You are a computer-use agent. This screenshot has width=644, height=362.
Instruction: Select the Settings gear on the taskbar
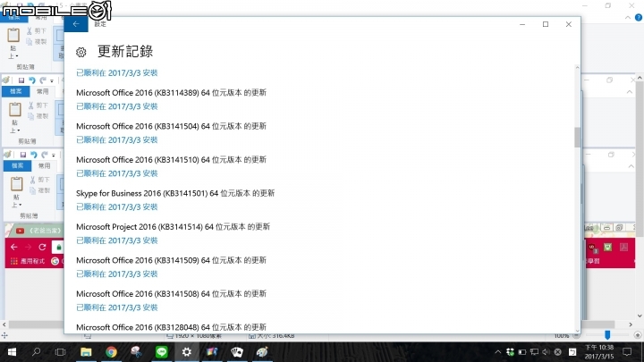(x=186, y=352)
